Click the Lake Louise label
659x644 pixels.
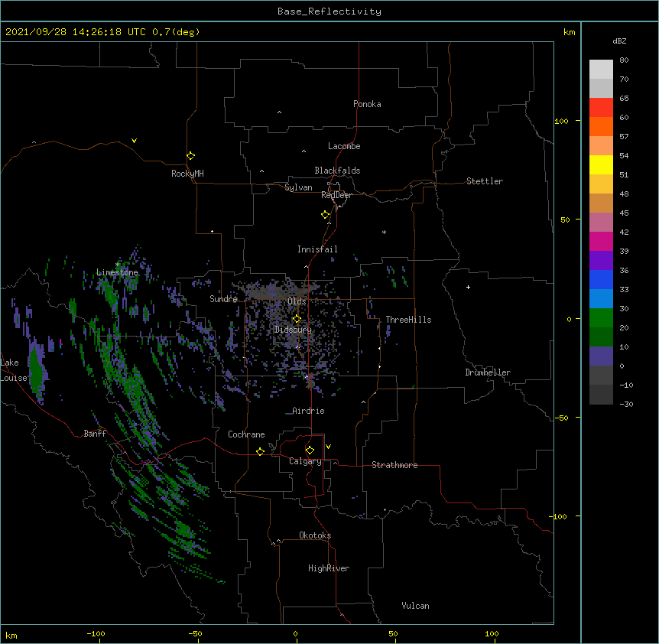tap(14, 370)
